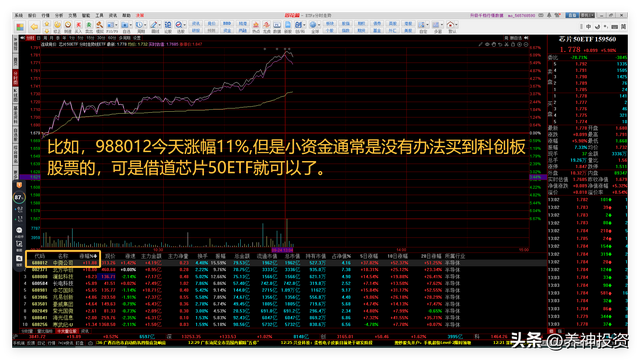Click the red house 管家 icon

point(450,25)
